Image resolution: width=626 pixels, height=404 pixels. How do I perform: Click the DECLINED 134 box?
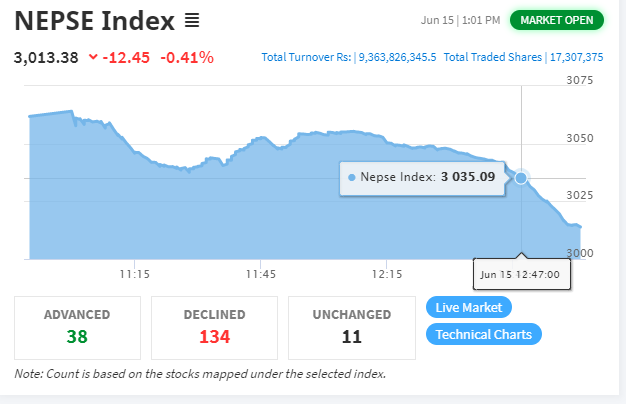click(214, 328)
